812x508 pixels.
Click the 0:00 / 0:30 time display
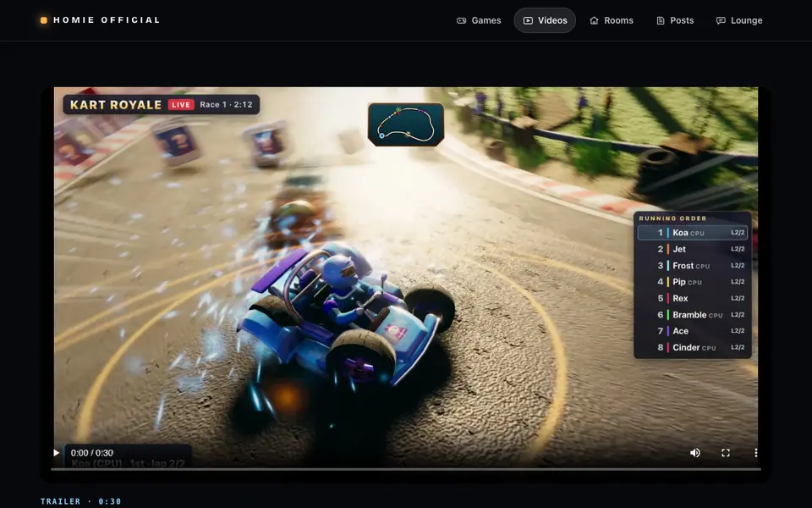coord(91,452)
